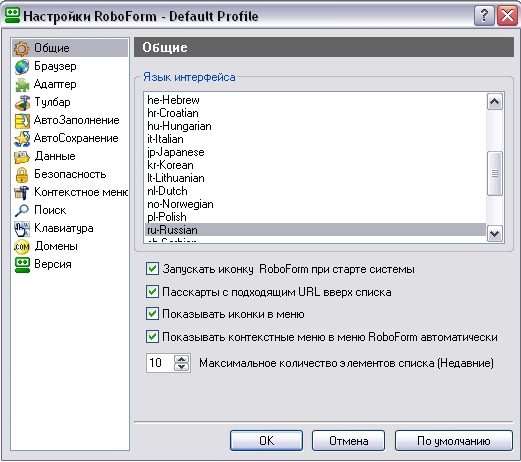
Task: Switch to the Тулбар section
Action: point(52,102)
